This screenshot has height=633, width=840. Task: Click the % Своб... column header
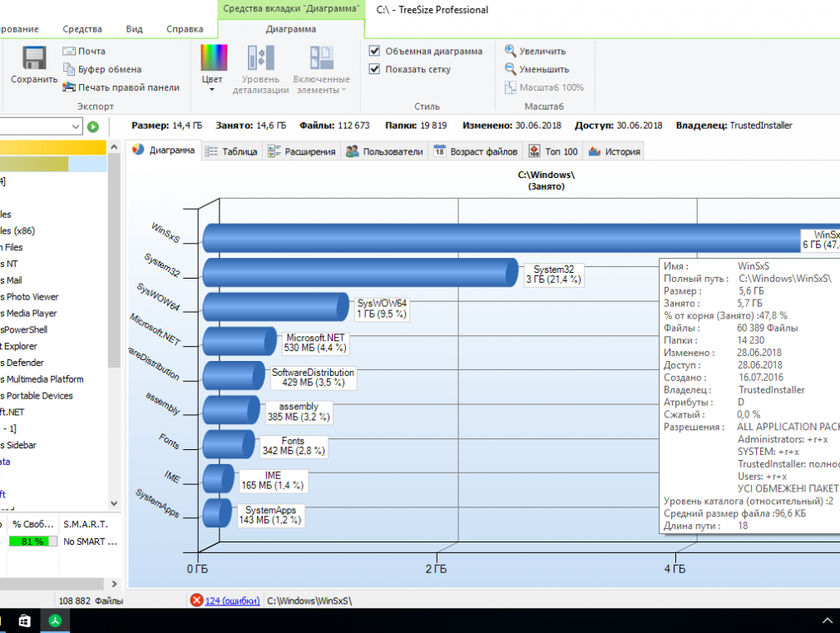[32, 524]
